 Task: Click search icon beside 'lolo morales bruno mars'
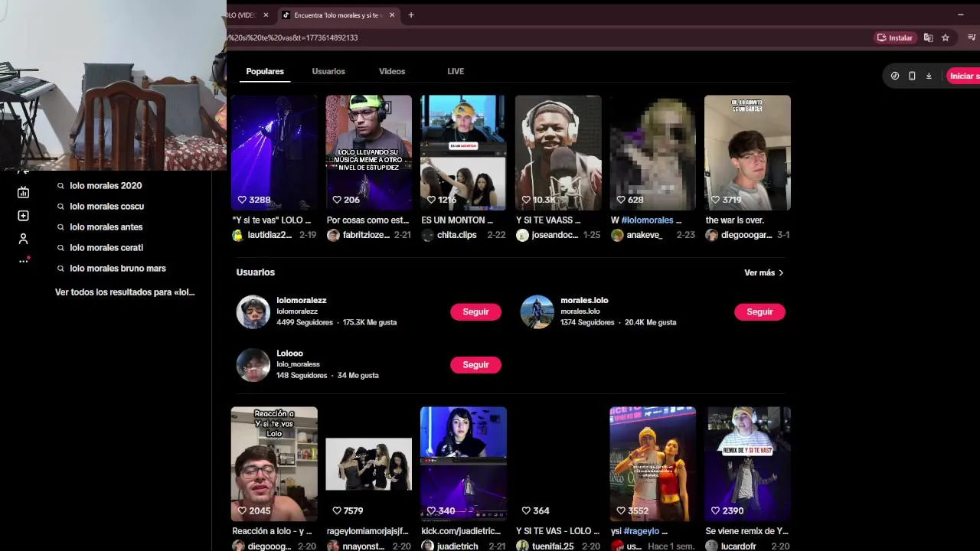coord(60,269)
